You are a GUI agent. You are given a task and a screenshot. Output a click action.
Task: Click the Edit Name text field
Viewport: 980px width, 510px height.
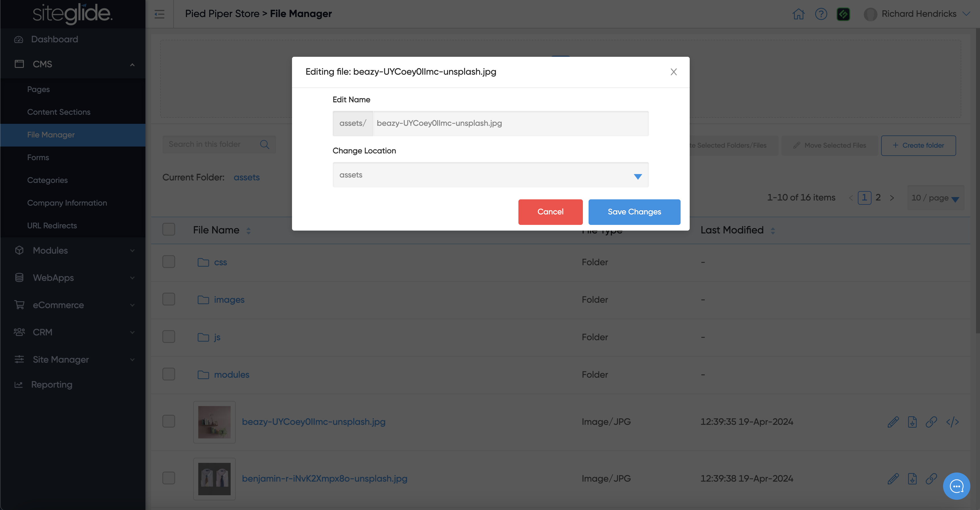point(510,123)
